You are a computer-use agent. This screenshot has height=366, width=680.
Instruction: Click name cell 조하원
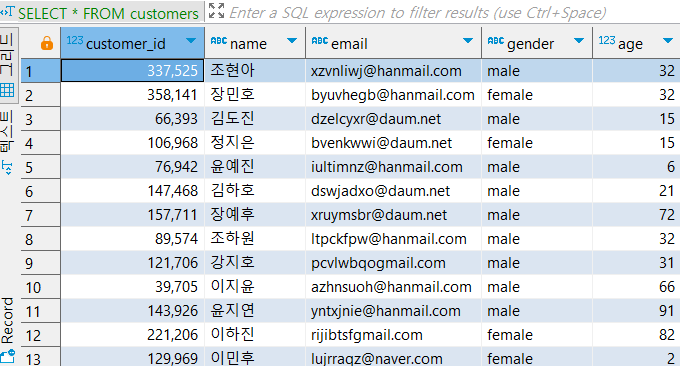click(x=255, y=239)
